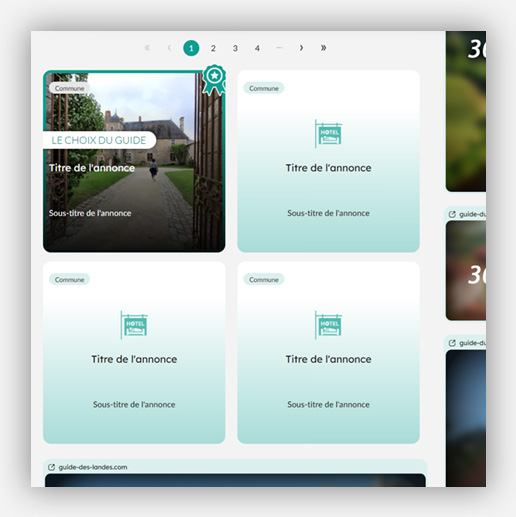The image size is (516, 517).
Task: Click hotel sign icon in top-right card
Action: click(x=328, y=134)
